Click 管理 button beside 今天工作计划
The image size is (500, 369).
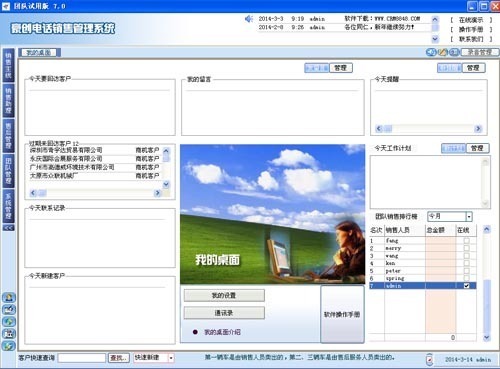click(477, 148)
